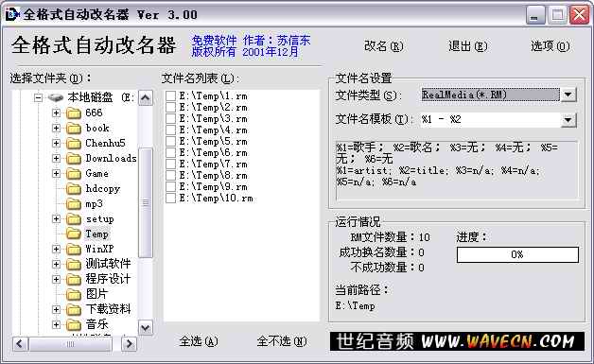The height and width of the screenshot is (364, 594).
Task: Click the mp3 folder icon
Action: point(74,204)
